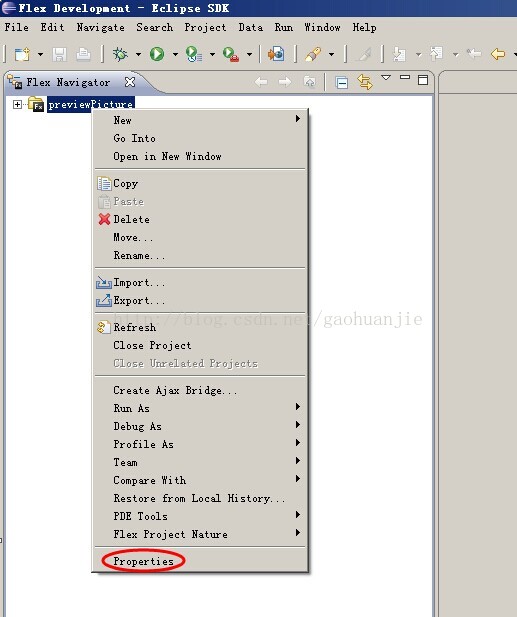
Task: Open the File menu
Action: pos(17,28)
